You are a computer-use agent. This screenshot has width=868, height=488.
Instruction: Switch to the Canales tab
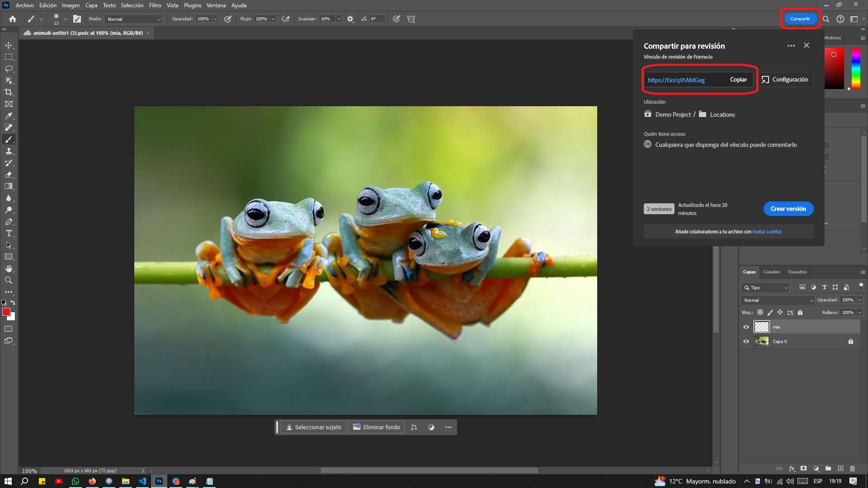point(771,272)
